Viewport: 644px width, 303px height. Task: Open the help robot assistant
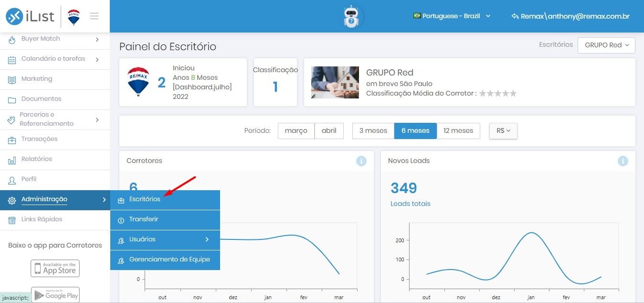point(351,16)
